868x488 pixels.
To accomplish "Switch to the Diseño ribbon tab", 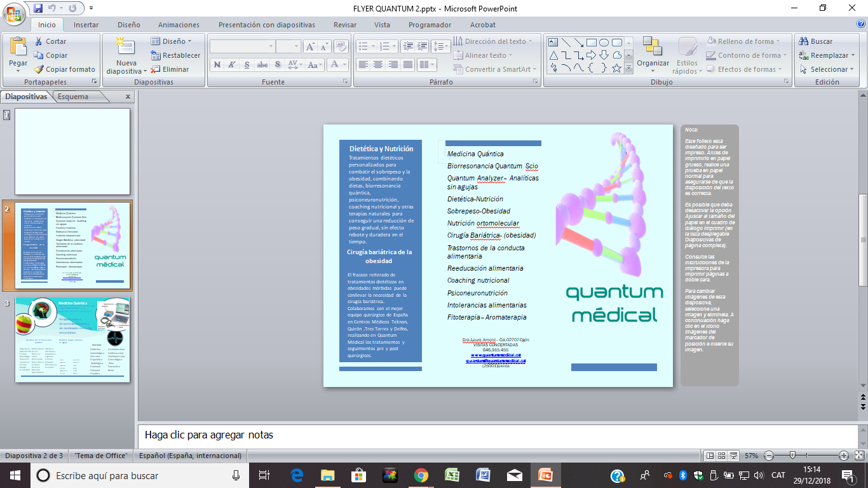I will pos(128,25).
